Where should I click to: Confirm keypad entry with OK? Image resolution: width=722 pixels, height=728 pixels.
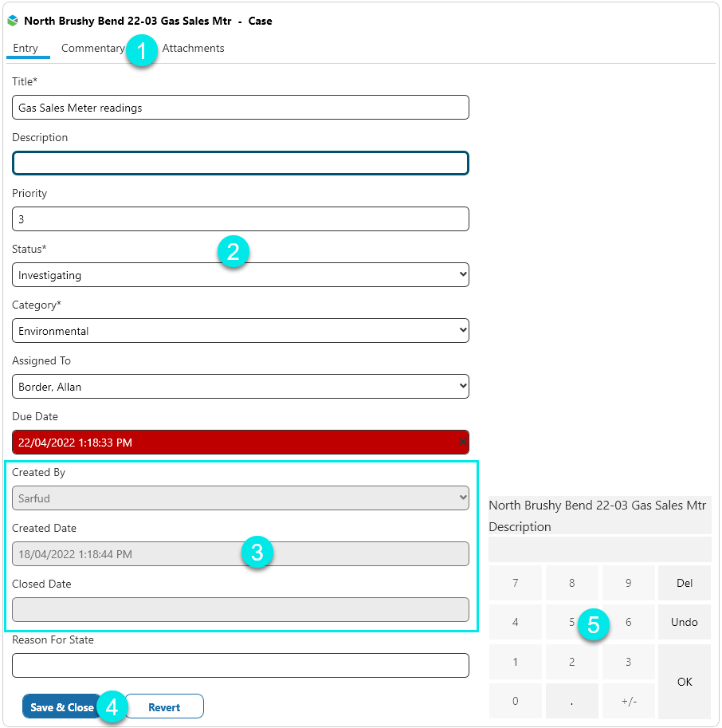(x=684, y=682)
